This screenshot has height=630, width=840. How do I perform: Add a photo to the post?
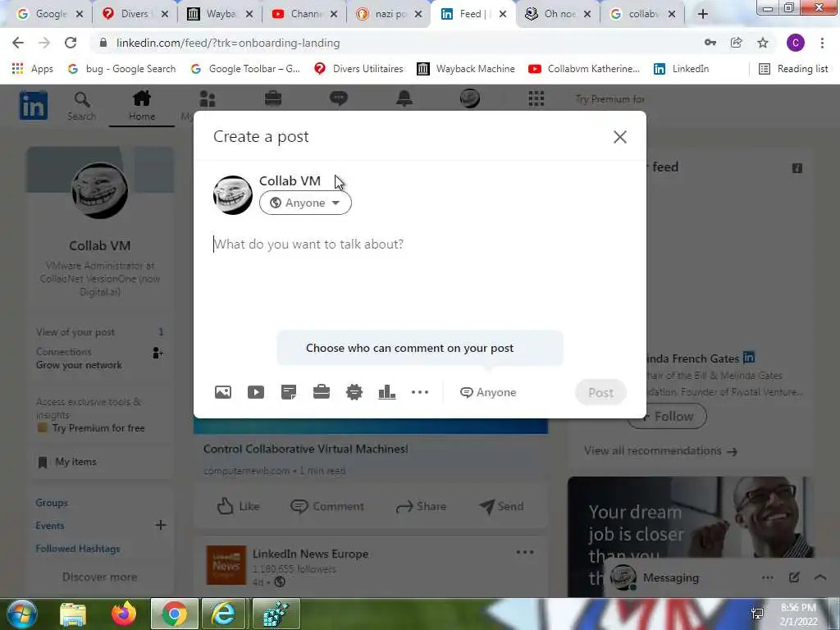[x=223, y=392]
